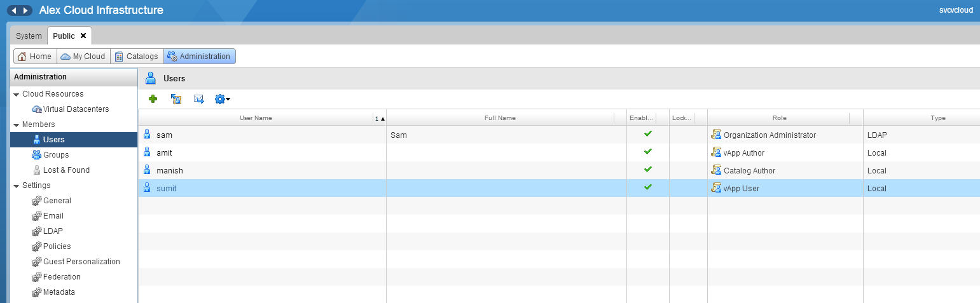The height and width of the screenshot is (303, 980).
Task: Select Virtual Datacenters in the sidebar
Action: pos(76,109)
